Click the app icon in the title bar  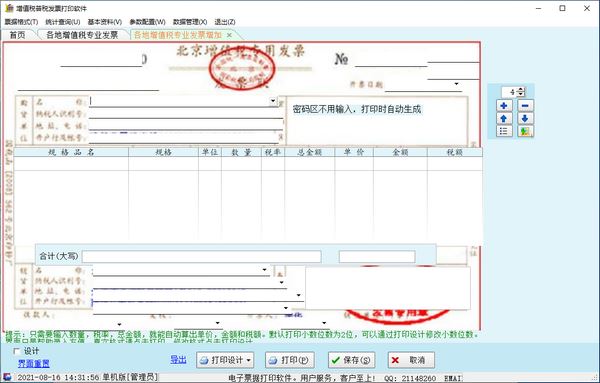[x=9, y=8]
